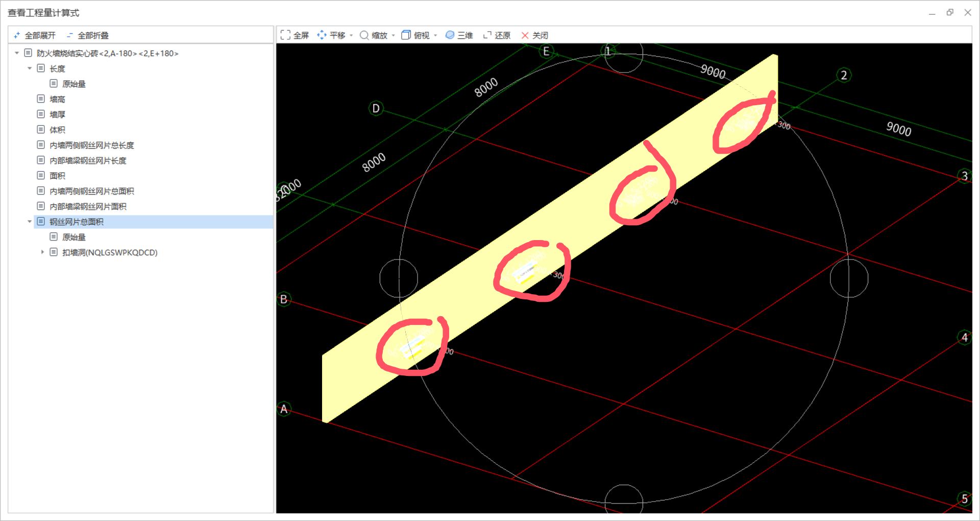Select the highlighted 钢丝网片总面积 item
This screenshot has height=521, width=980.
(77, 222)
